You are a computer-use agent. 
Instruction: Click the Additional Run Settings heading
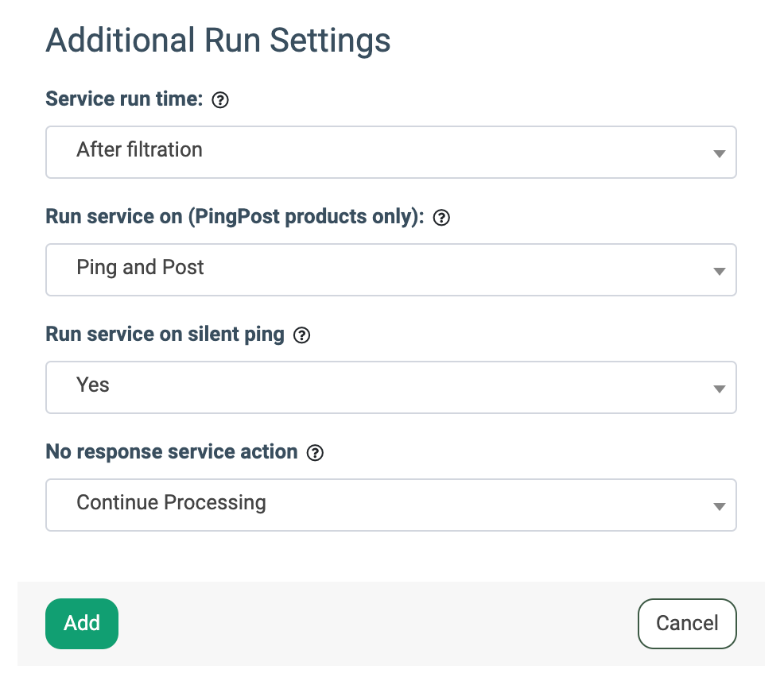pos(218,40)
